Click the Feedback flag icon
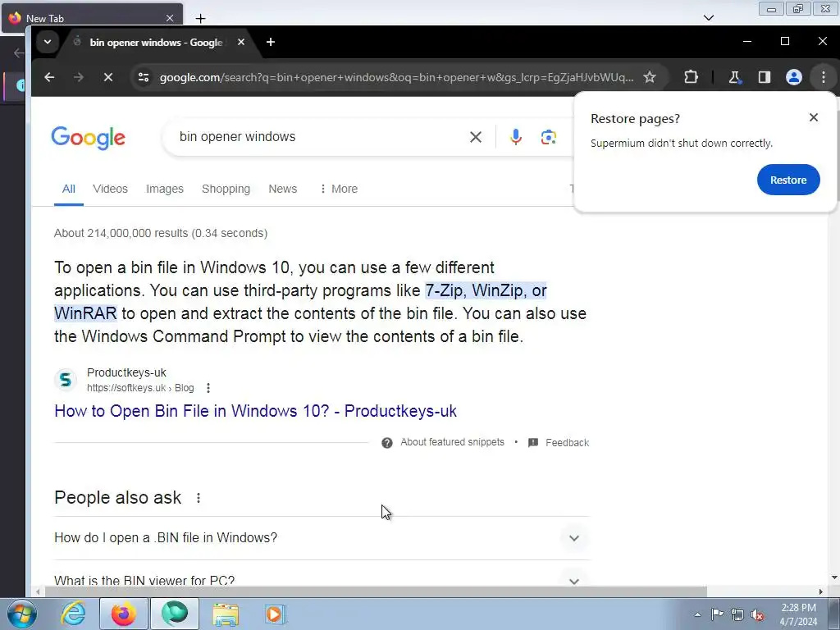This screenshot has height=630, width=840. point(533,442)
